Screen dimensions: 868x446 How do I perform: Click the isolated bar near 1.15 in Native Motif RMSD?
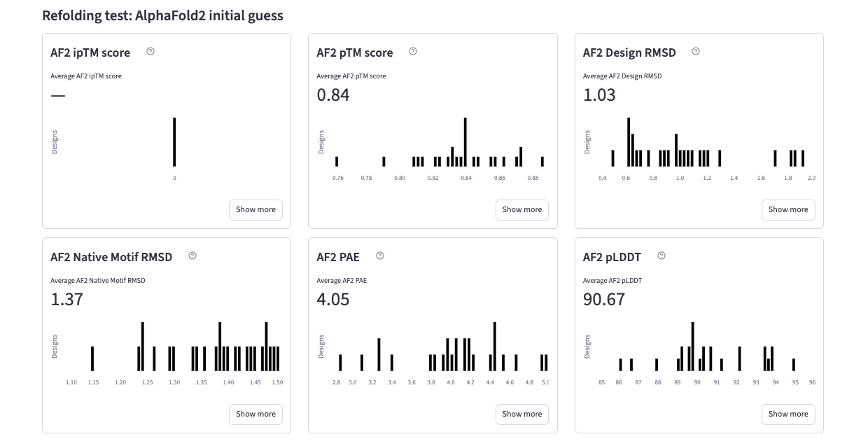(92, 358)
